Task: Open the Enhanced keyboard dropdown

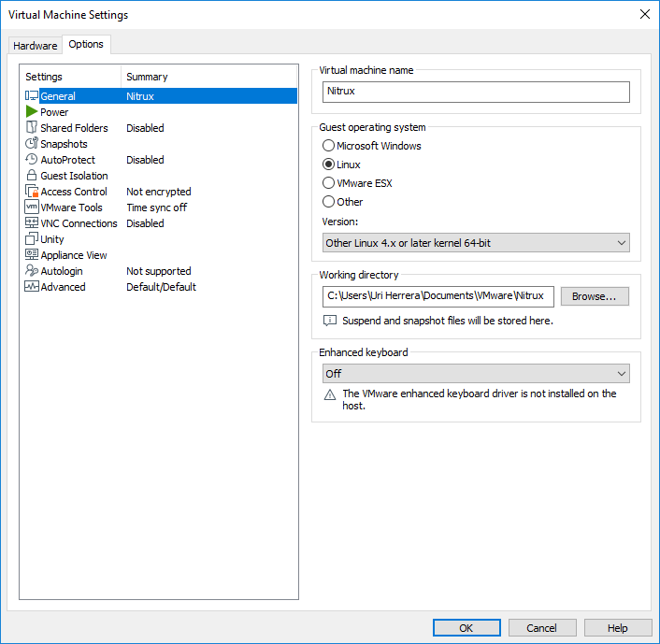Action: (476, 374)
